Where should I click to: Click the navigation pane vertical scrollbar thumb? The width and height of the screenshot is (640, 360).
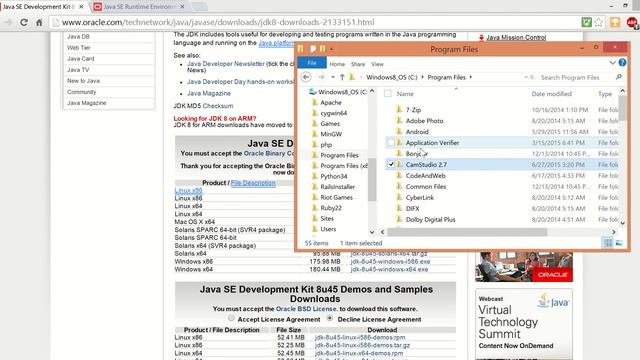[x=371, y=179]
